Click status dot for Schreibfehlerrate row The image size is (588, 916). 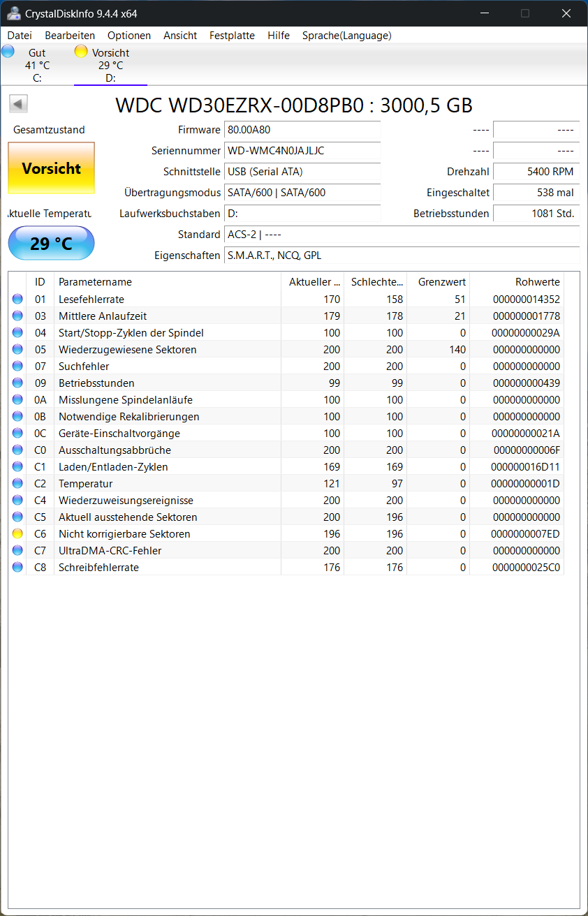[17, 568]
